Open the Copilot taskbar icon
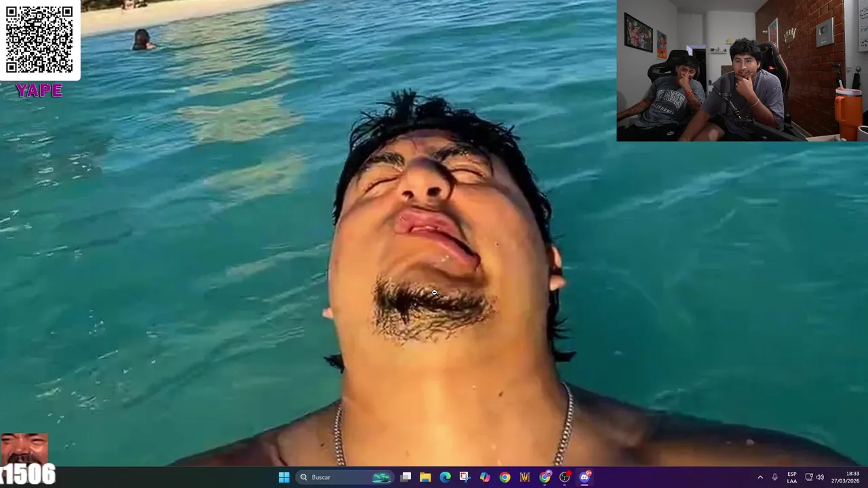The width and height of the screenshot is (868, 488). point(485,477)
